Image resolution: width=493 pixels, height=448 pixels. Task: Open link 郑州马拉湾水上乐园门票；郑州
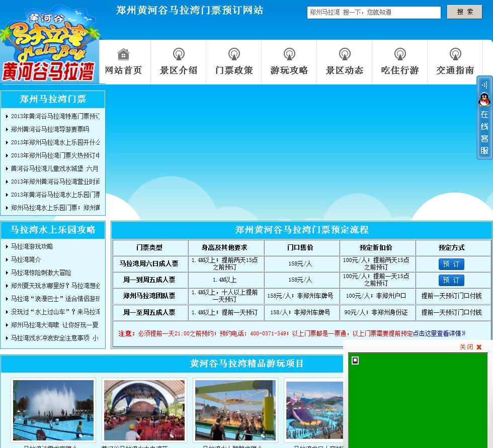pos(55,208)
